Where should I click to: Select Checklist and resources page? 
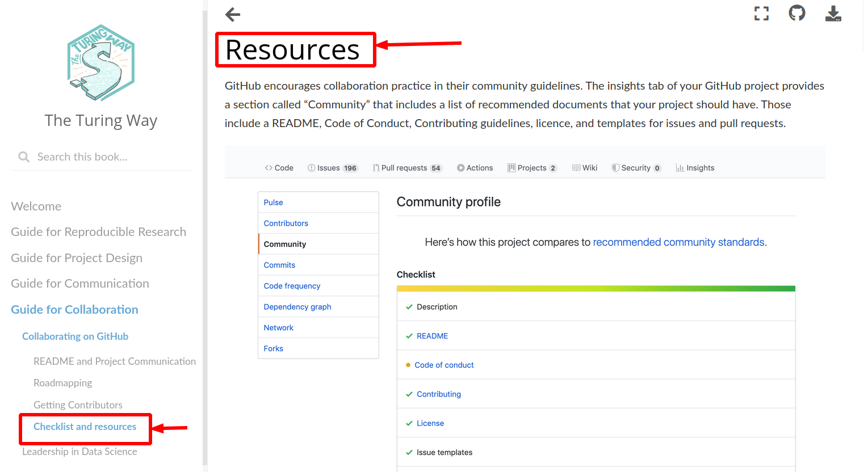coord(85,427)
